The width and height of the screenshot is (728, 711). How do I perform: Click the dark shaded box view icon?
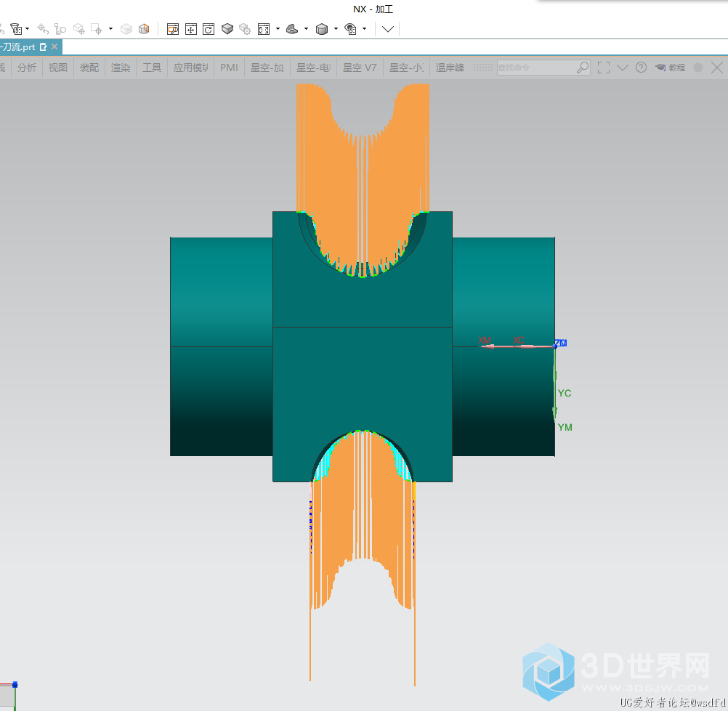tap(227, 29)
